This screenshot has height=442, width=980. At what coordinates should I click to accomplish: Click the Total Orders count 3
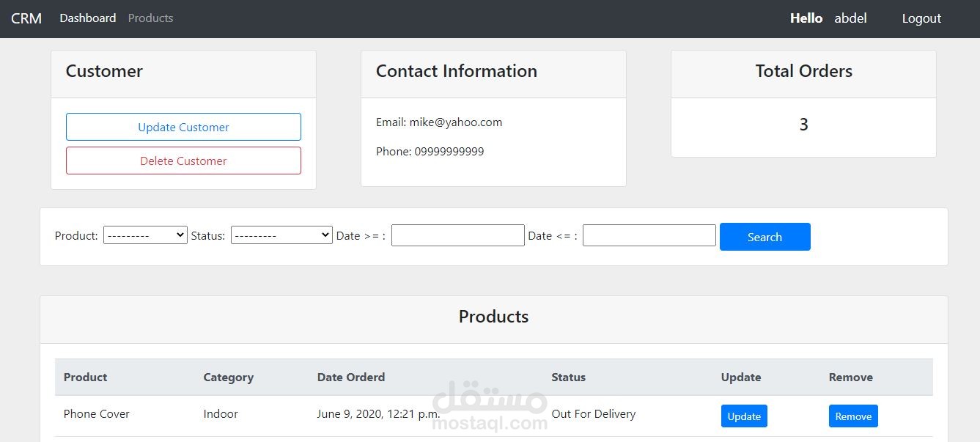[x=803, y=125]
